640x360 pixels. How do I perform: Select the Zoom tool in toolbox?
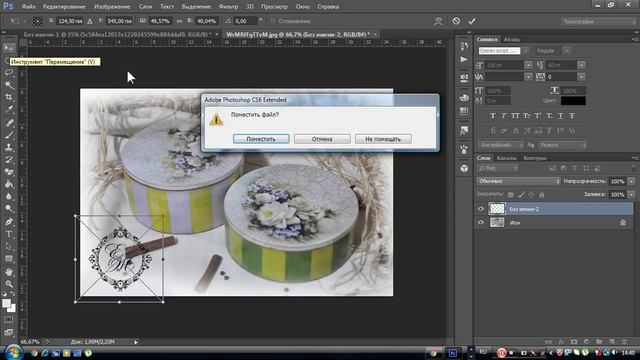(9, 284)
